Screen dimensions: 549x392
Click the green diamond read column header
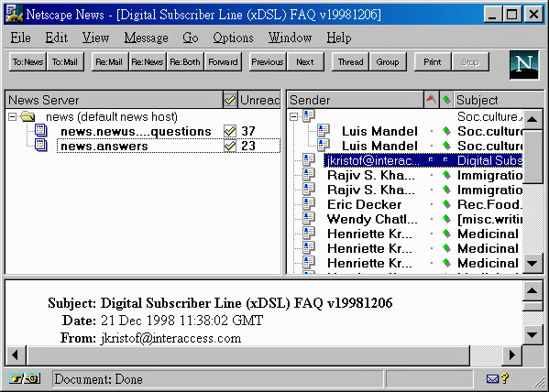(446, 100)
